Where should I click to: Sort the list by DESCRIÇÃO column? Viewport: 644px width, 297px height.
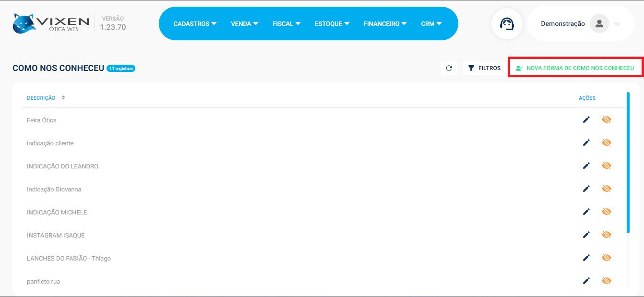click(46, 98)
